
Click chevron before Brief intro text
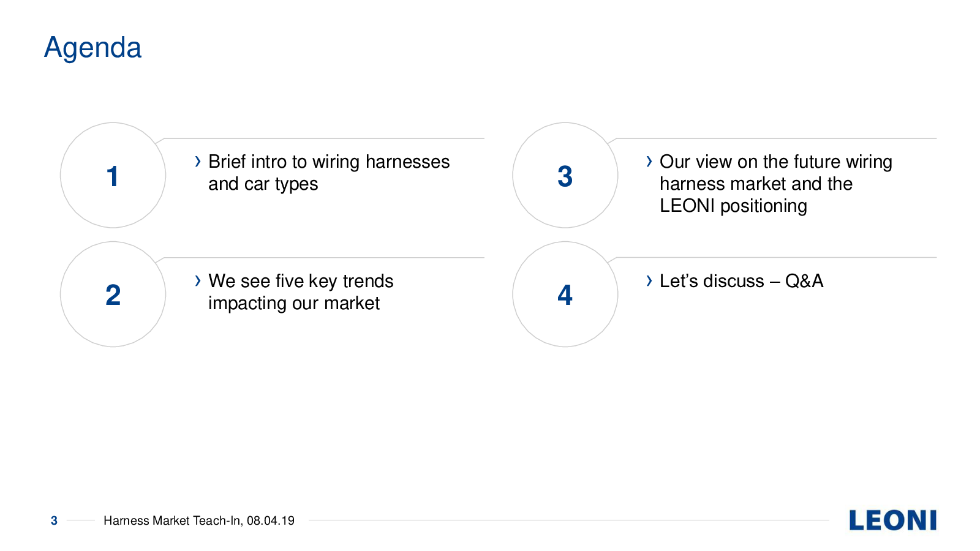click(x=197, y=162)
